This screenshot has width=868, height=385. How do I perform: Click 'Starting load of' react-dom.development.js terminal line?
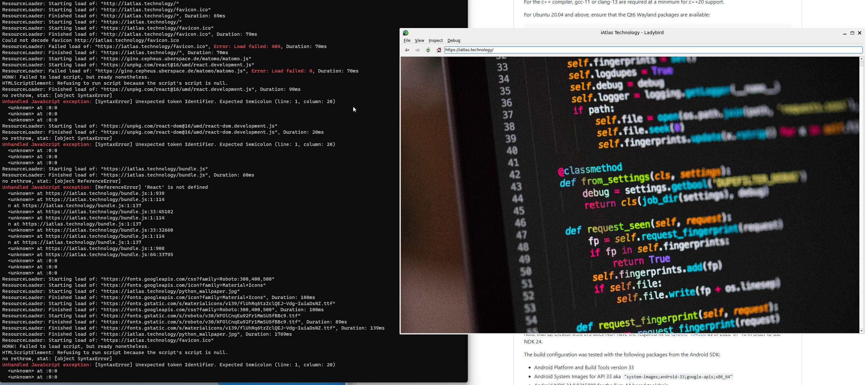[x=140, y=126]
